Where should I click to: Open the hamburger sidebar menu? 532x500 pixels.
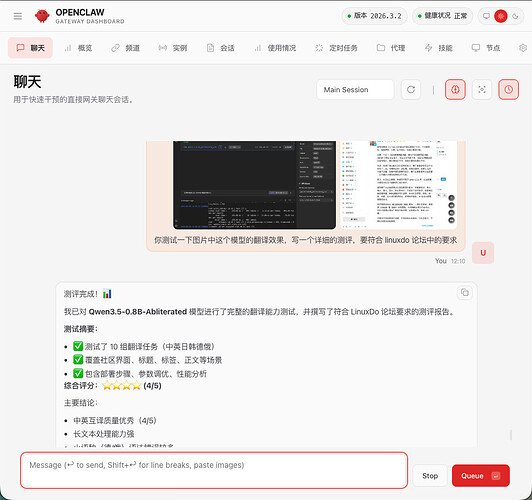pos(18,16)
